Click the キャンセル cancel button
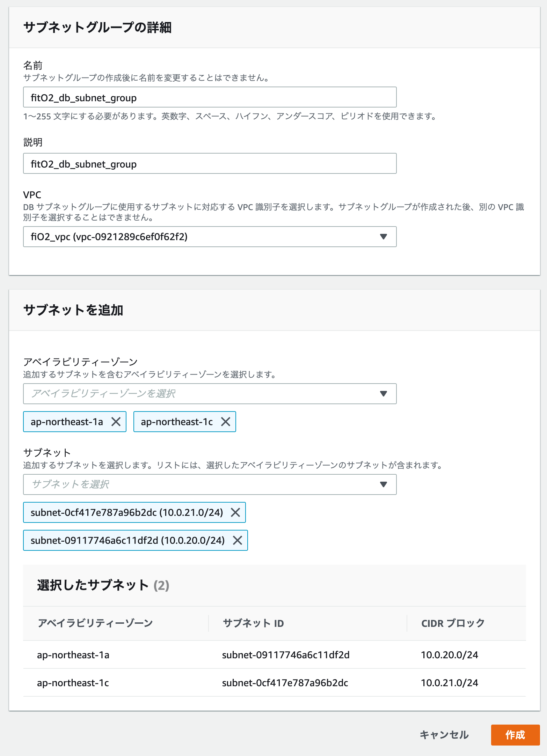The height and width of the screenshot is (756, 547). (444, 735)
